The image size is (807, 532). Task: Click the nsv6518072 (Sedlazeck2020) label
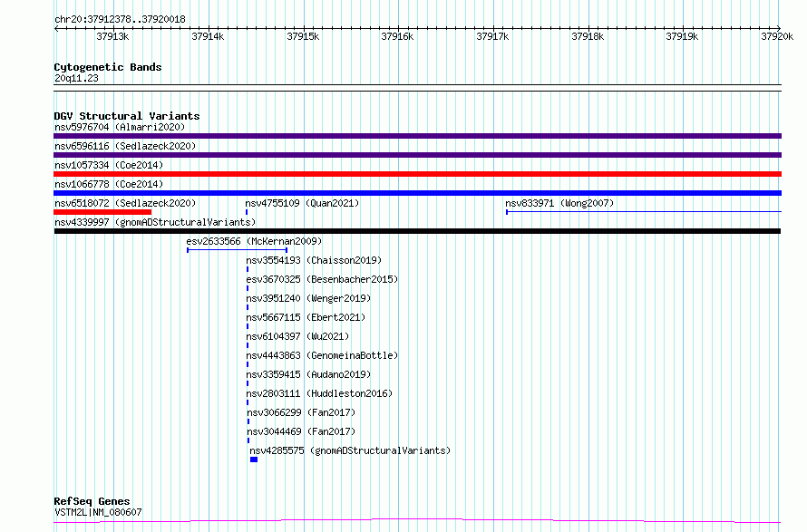[125, 203]
